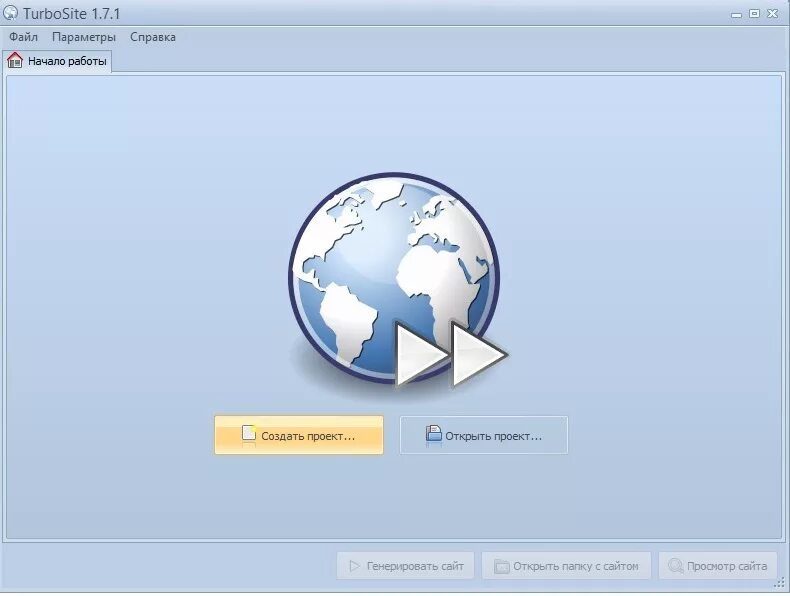This screenshot has height=596, width=790.
Task: Close the TurboSite window
Action: click(x=772, y=14)
